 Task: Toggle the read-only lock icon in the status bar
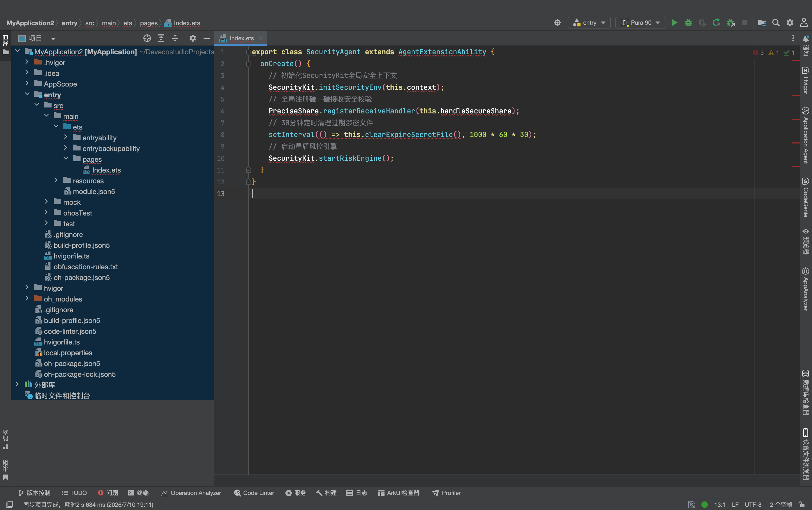(x=802, y=505)
